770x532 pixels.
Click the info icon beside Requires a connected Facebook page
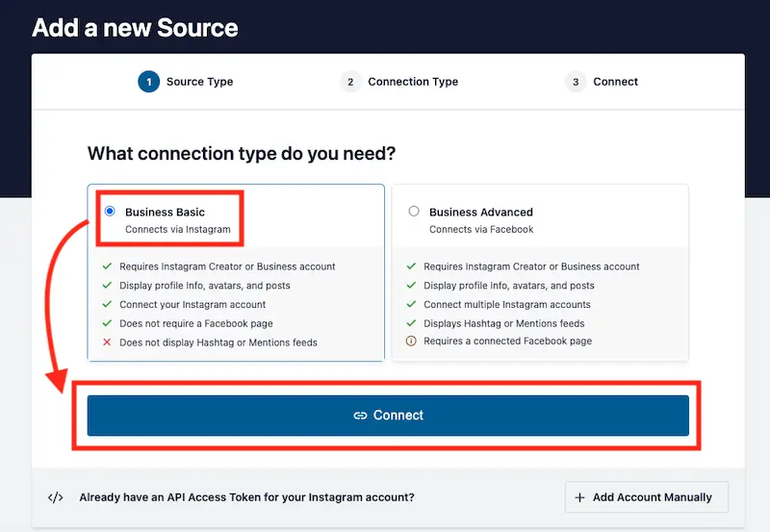(411, 341)
